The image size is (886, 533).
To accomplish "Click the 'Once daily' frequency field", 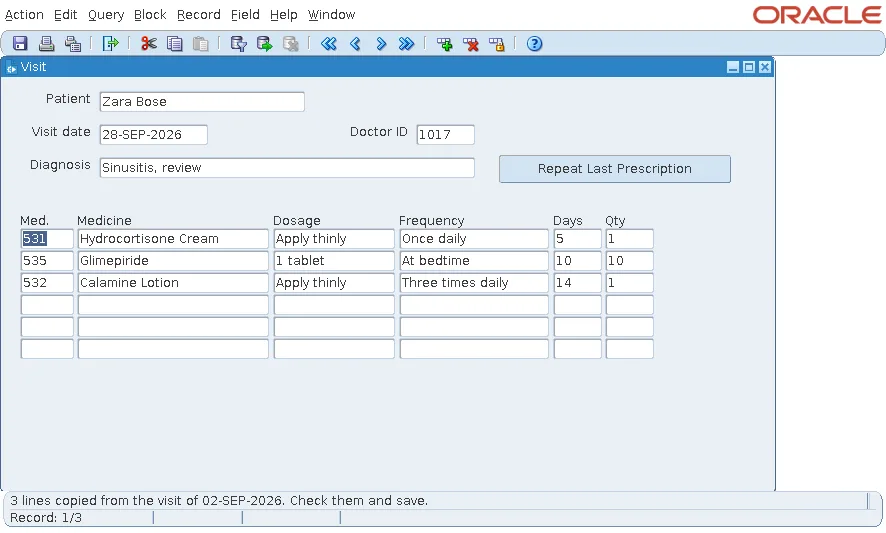I will [474, 239].
